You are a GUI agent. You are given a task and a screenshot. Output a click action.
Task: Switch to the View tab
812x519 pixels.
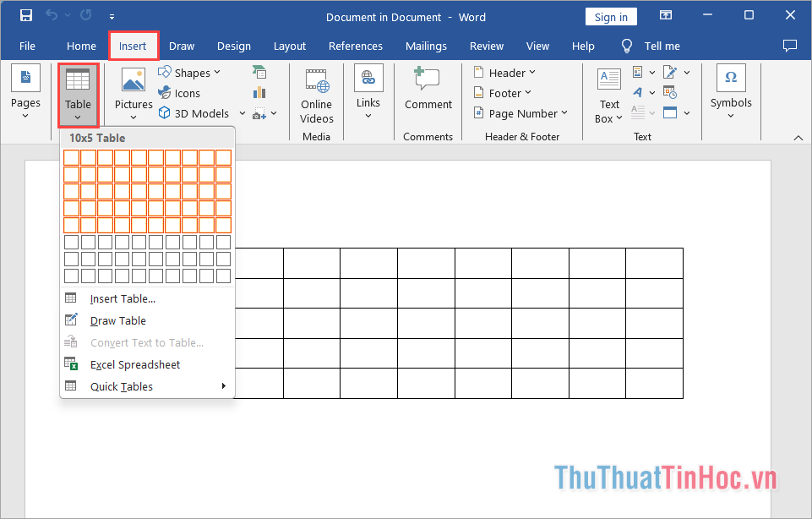point(537,46)
